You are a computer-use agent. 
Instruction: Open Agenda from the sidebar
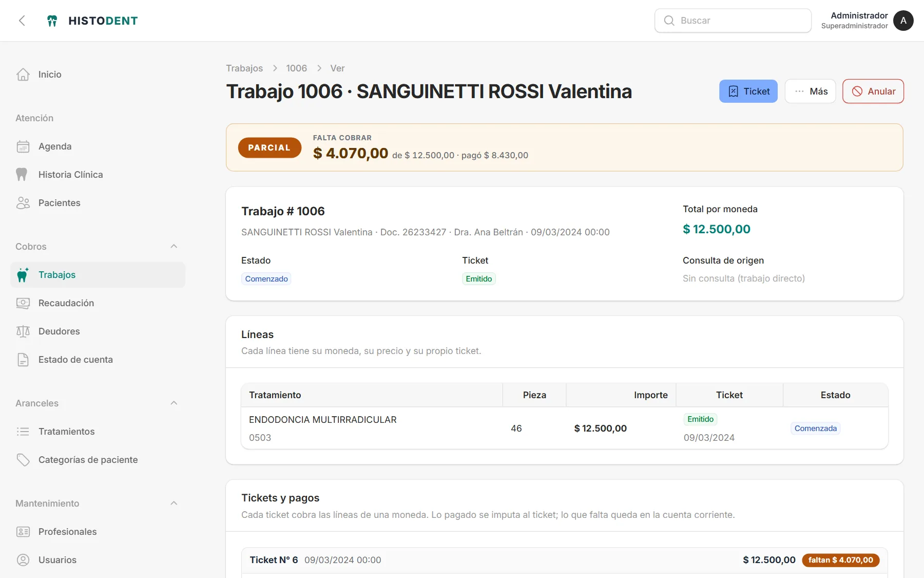tap(98, 146)
